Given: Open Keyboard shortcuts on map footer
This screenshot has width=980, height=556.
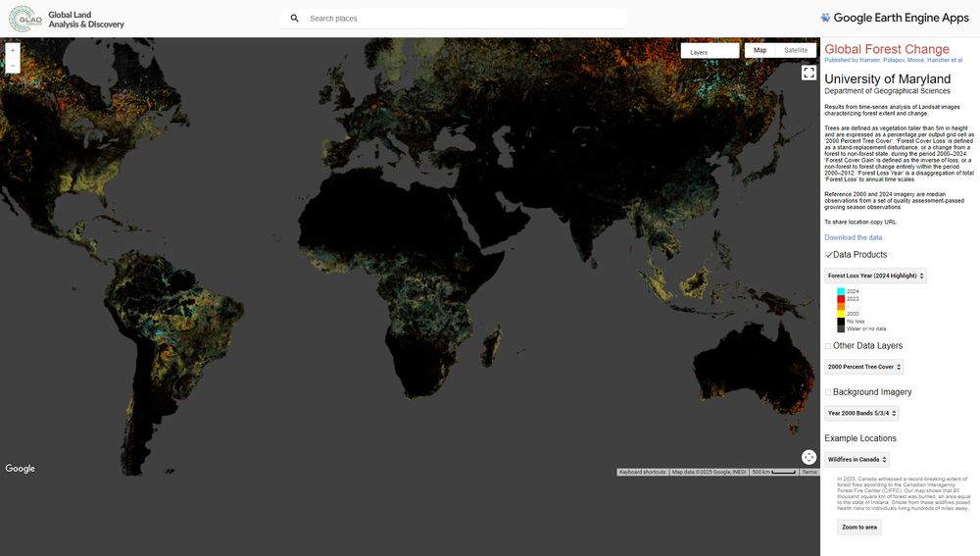Looking at the screenshot, I should point(643,473).
